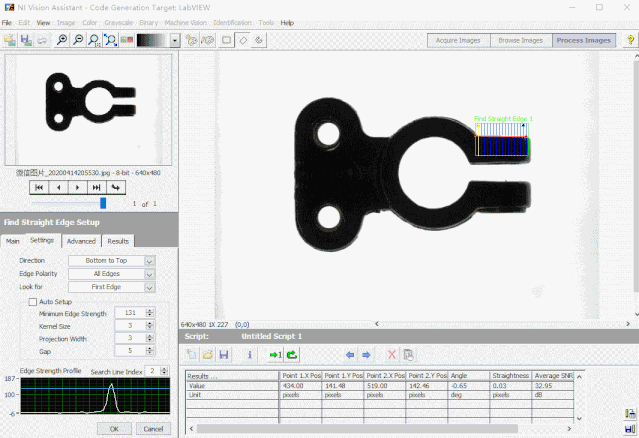Click the two-image comparison toolbar icon
This screenshot has width=639, height=438.
(127, 40)
